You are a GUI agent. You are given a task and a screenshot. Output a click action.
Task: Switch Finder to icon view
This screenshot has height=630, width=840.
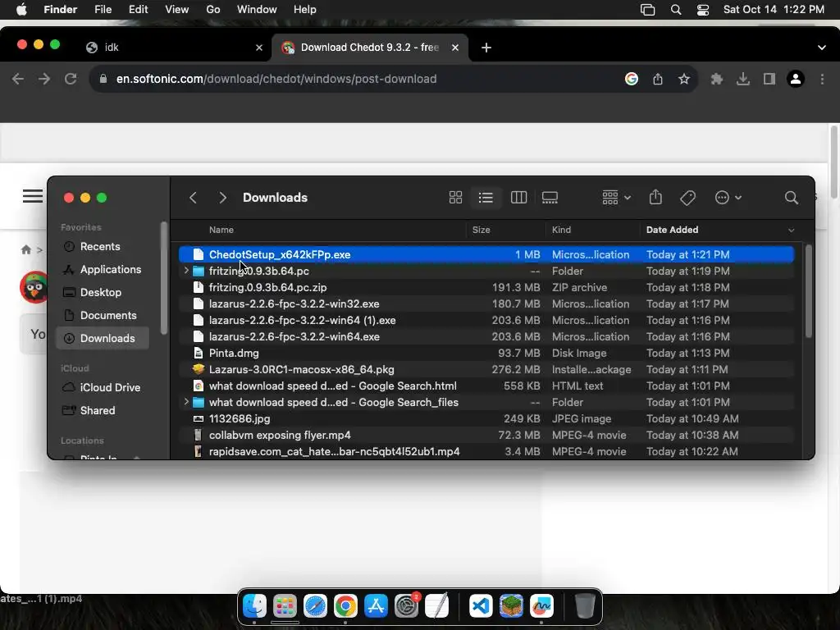[455, 198]
